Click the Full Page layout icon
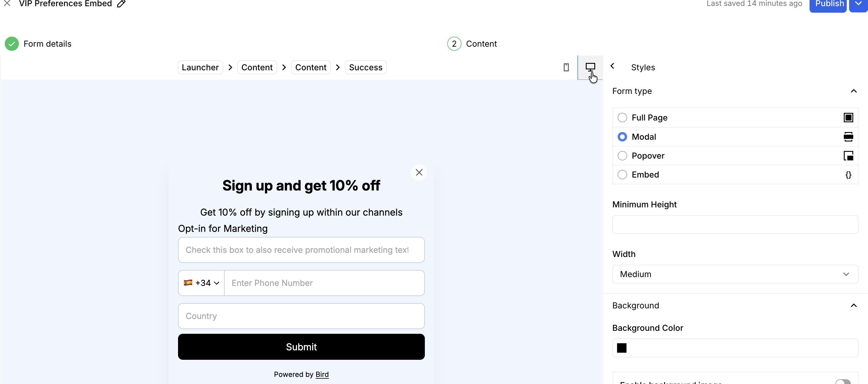The height and width of the screenshot is (384, 868). tap(848, 118)
